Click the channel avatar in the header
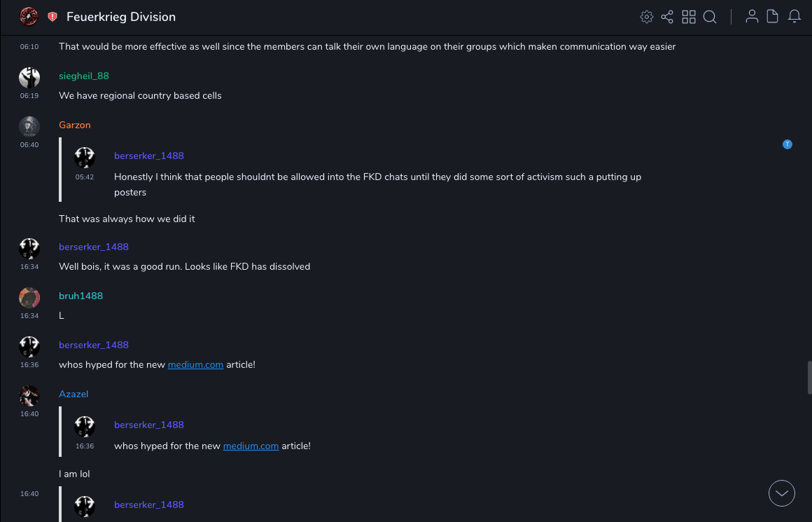The height and width of the screenshot is (522, 812). [x=29, y=17]
